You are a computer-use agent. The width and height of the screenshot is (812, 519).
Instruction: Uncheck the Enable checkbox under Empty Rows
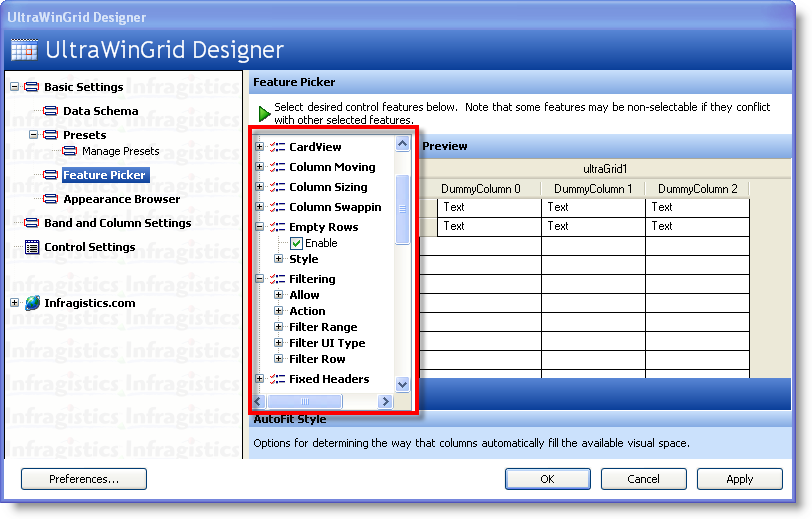click(x=297, y=243)
